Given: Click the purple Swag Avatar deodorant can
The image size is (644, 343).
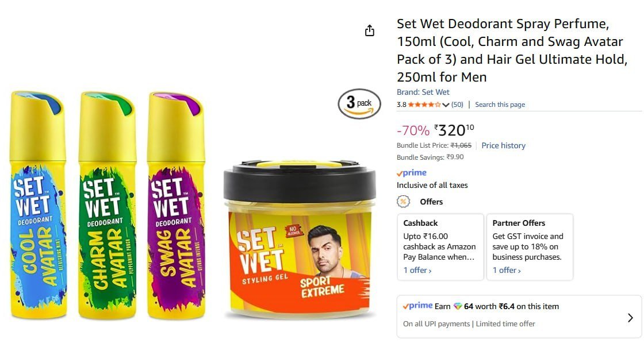Looking at the screenshot, I should (x=176, y=205).
